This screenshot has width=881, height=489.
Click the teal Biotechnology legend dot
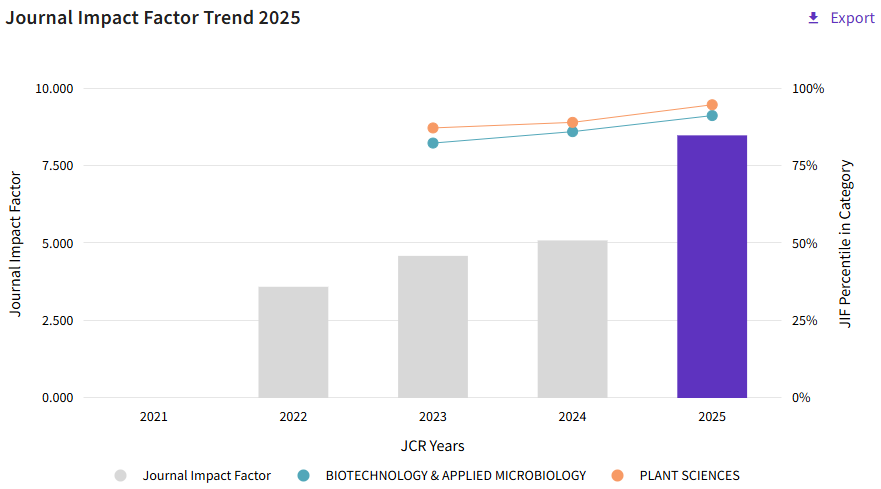tap(303, 476)
